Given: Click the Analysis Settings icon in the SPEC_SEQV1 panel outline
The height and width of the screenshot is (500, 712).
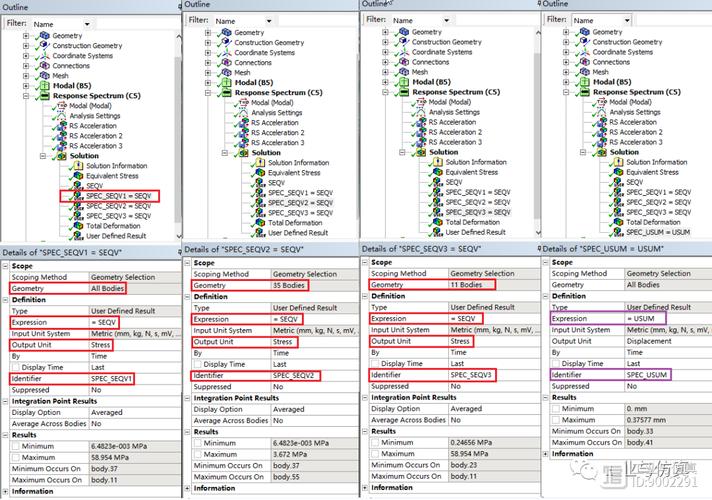Looking at the screenshot, I should point(61,116).
